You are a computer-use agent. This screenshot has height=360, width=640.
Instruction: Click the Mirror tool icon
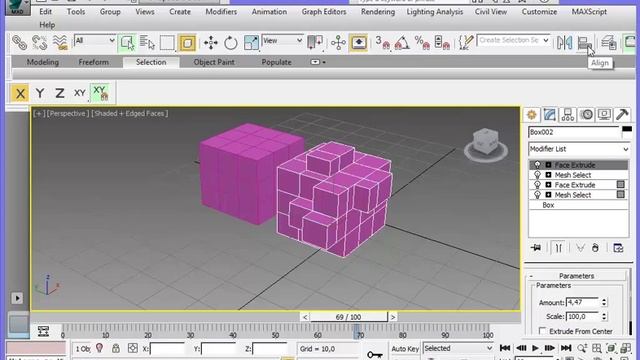click(x=564, y=42)
